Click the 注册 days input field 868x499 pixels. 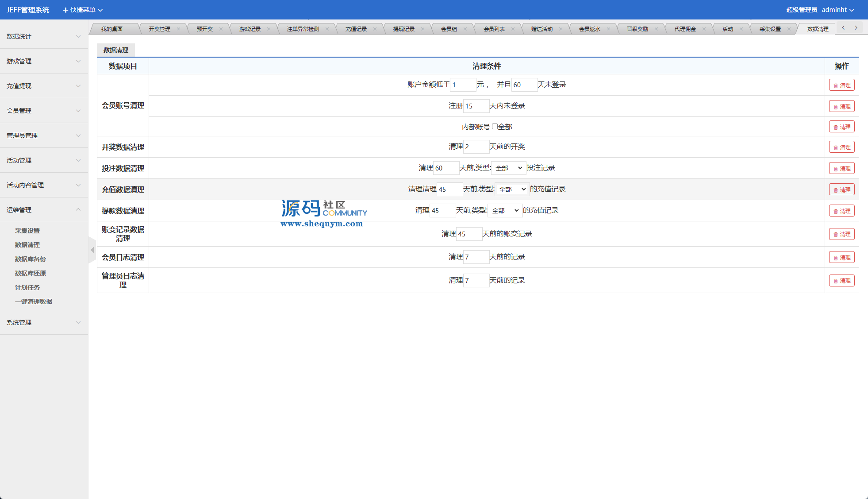click(x=476, y=106)
